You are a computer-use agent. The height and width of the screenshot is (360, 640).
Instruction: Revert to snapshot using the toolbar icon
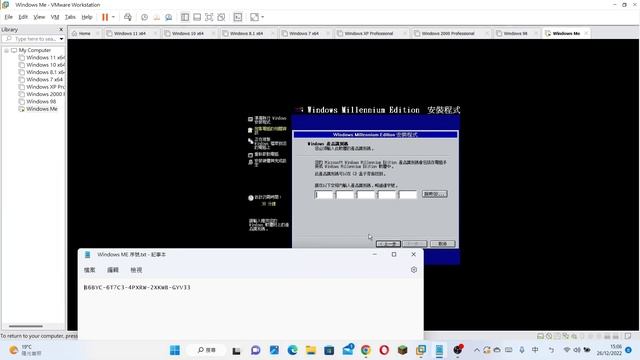156,17
